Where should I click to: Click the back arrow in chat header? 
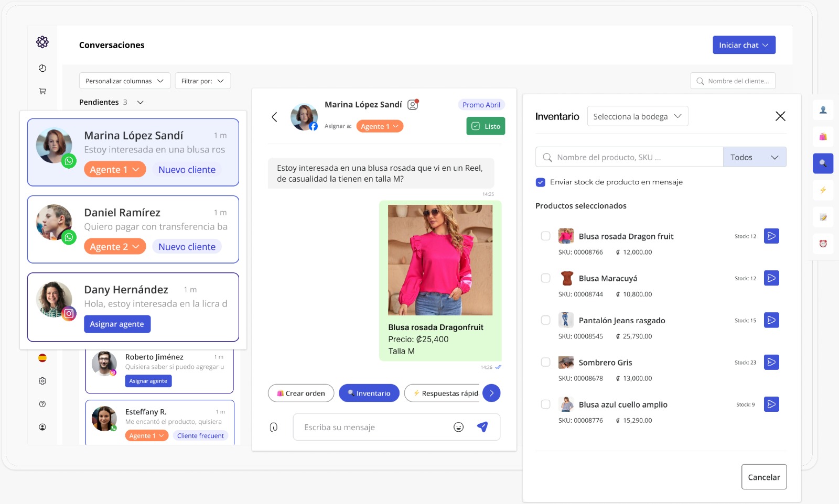[274, 117]
